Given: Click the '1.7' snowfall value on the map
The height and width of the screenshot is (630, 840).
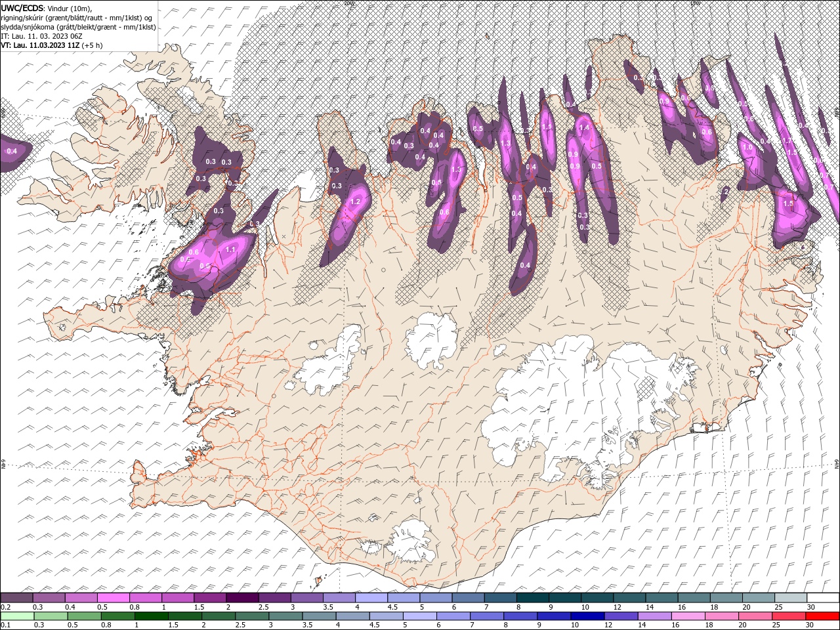Looking at the screenshot, I should tap(788, 141).
